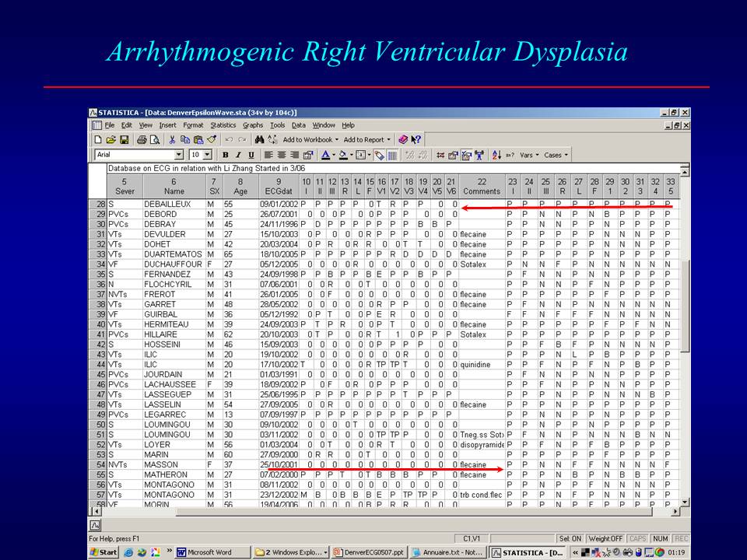
Task: Apply sort using the A-Z sort icon
Action: click(x=496, y=153)
